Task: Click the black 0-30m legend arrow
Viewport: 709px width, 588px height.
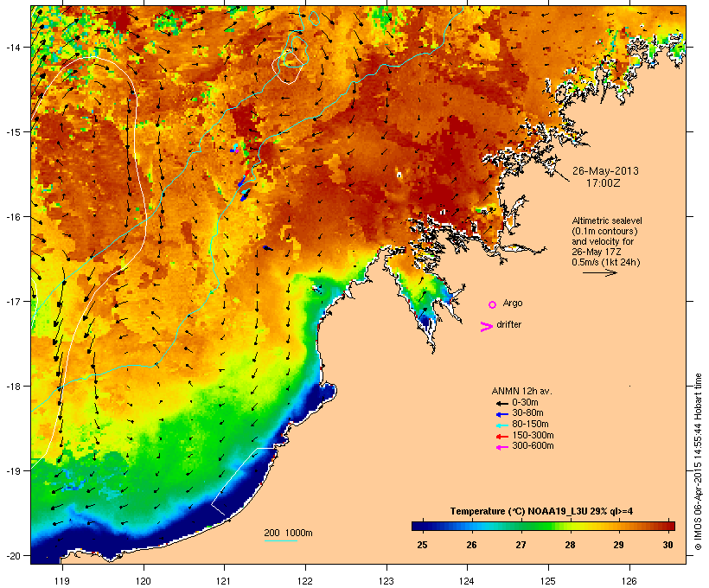Action: [x=501, y=403]
